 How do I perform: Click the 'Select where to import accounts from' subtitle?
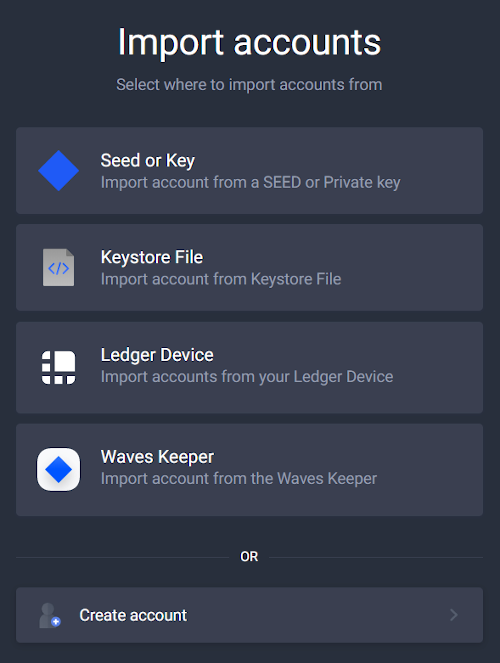249,85
